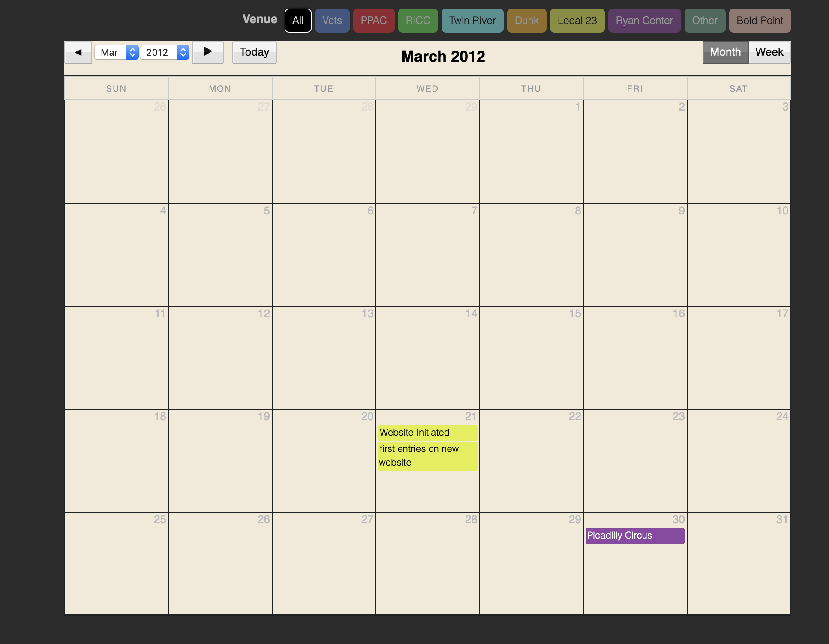Viewport: 829px width, 644px height.
Task: Filter by Dunk venue
Action: point(526,21)
